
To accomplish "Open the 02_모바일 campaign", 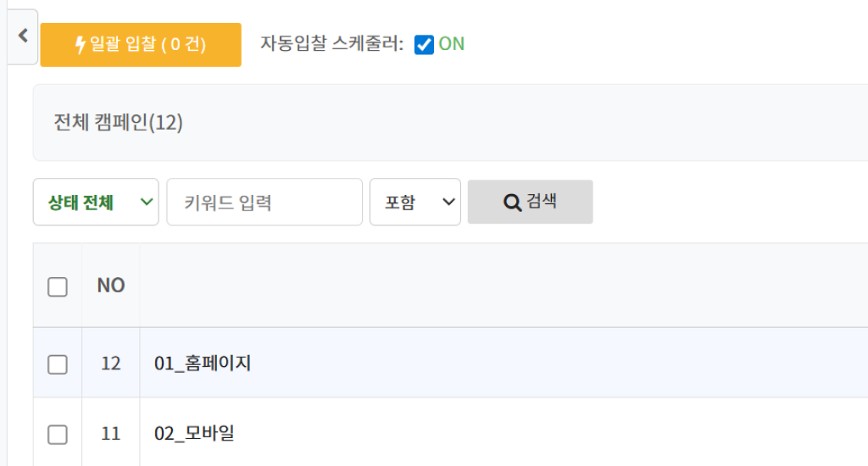I will point(194,434).
